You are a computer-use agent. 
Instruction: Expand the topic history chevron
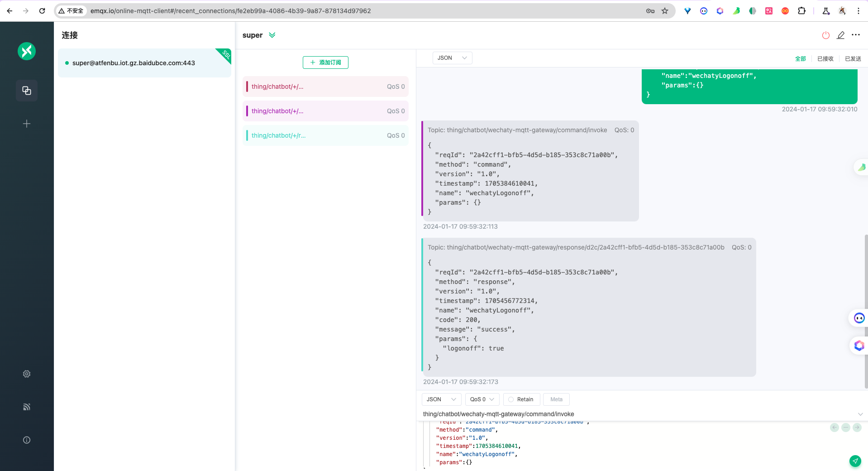point(860,414)
